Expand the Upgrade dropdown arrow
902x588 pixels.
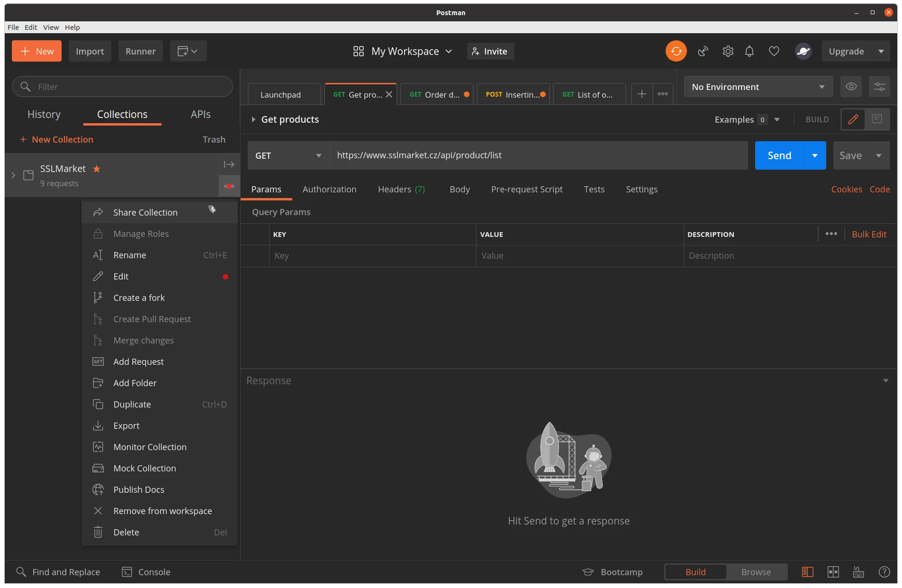click(x=881, y=51)
